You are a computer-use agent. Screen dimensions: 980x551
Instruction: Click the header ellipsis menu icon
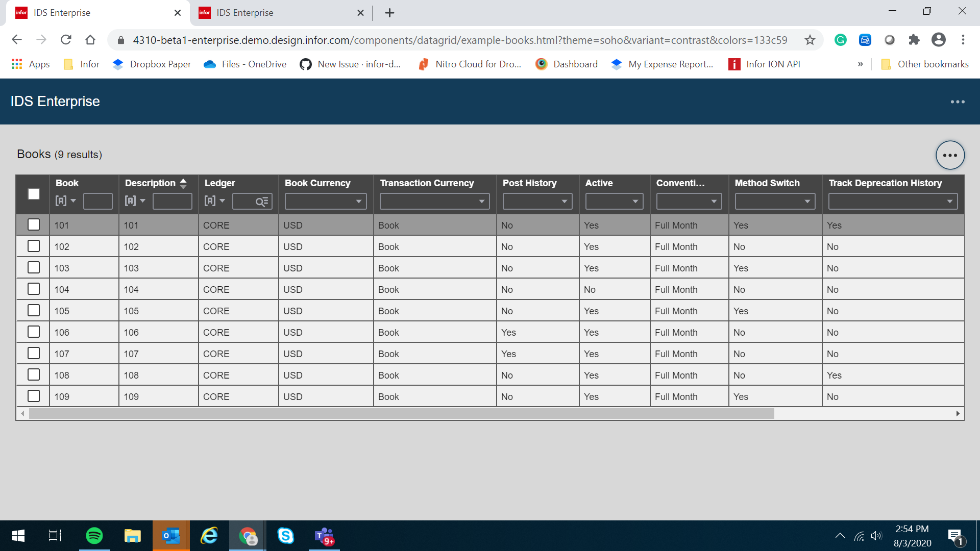958,102
